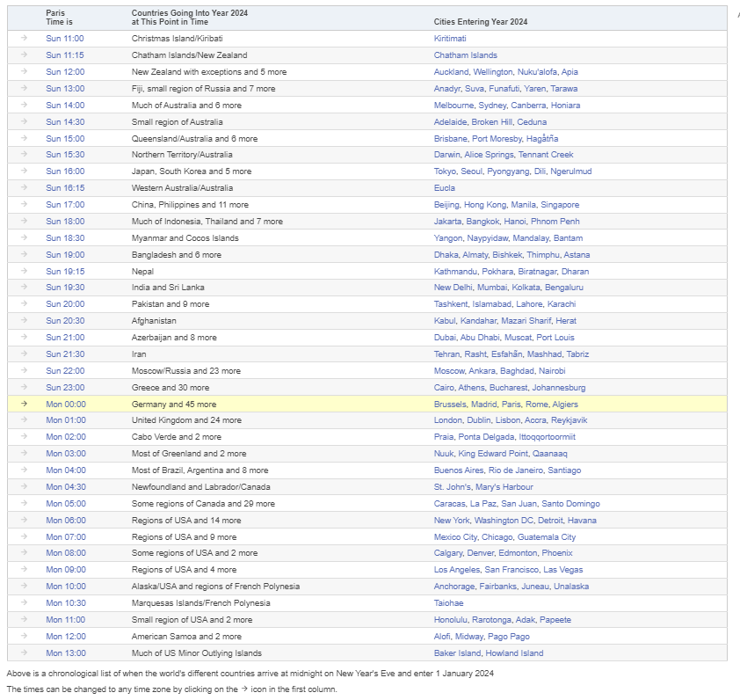Viewport: 740px width, 700px height.
Task: Click the Moscow city link
Action: 449,371
